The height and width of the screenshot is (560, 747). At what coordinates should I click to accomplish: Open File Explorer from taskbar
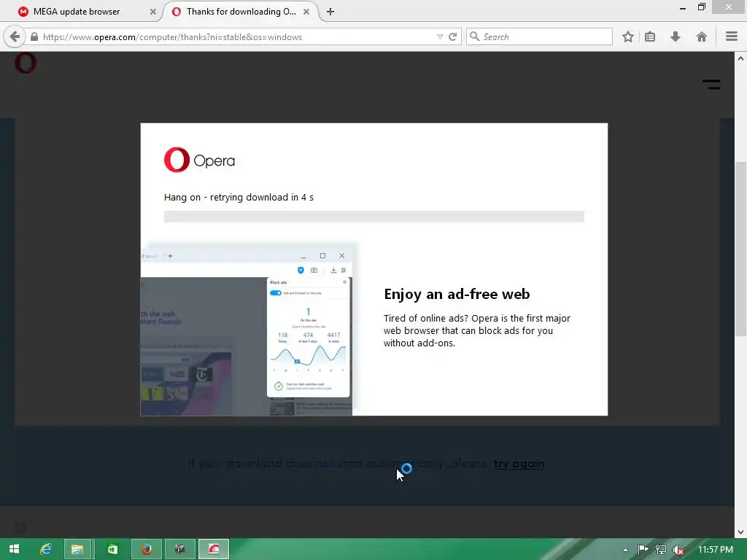[x=77, y=549]
